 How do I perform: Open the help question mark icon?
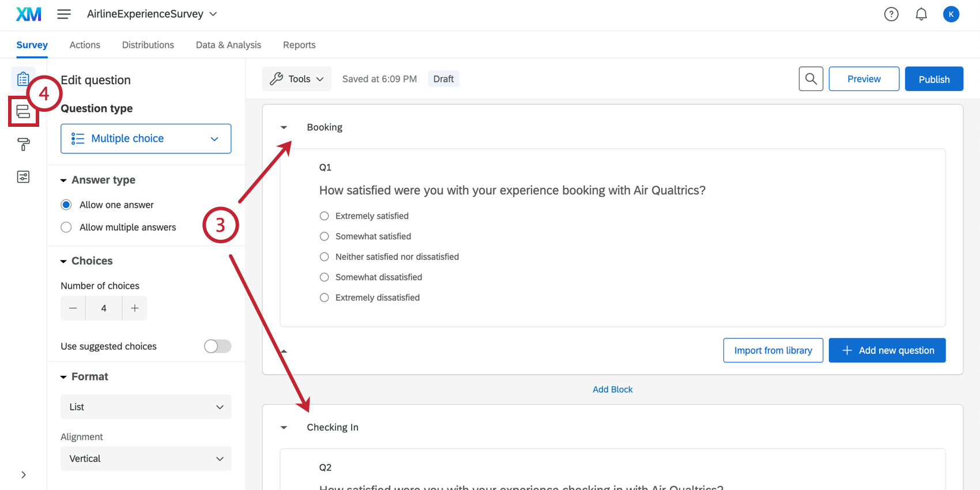coord(891,14)
